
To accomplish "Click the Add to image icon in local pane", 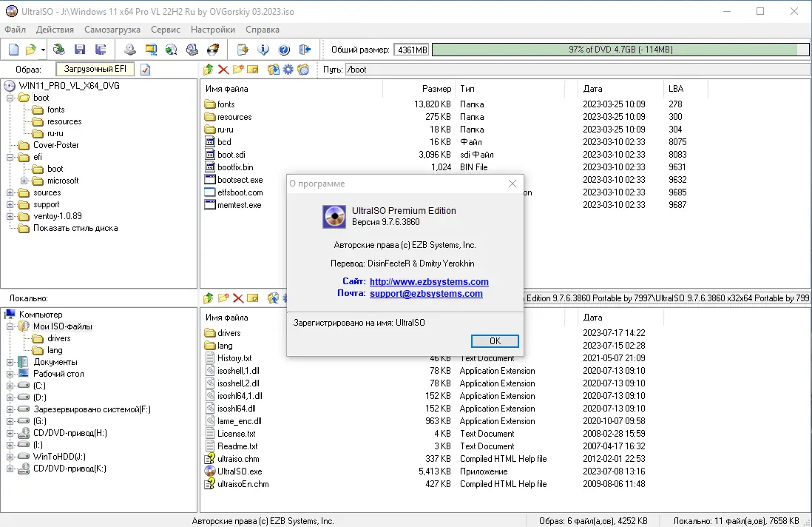I will click(x=273, y=298).
